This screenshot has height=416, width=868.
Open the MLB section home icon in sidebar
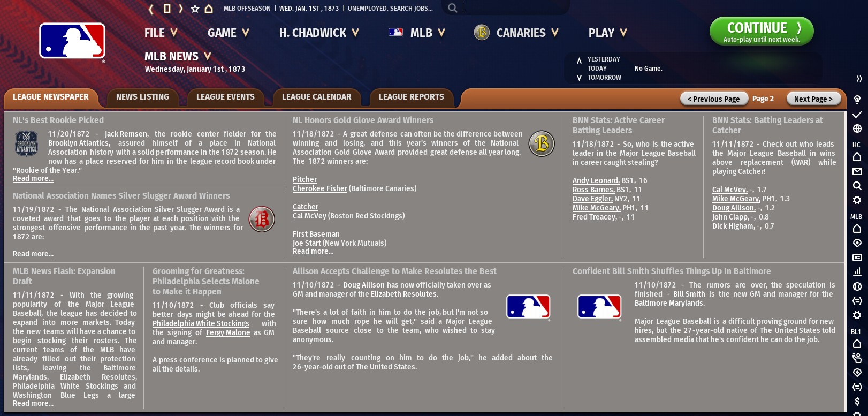pos(857,229)
